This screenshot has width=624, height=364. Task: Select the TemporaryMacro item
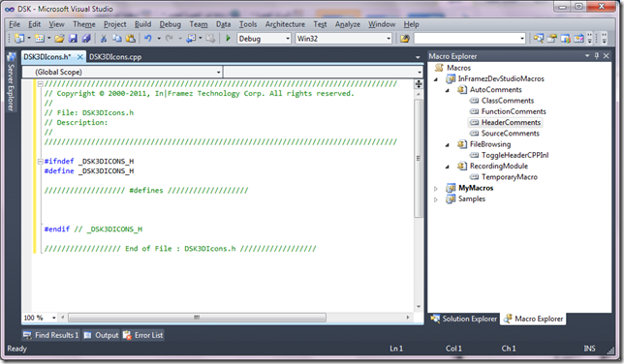(x=510, y=177)
